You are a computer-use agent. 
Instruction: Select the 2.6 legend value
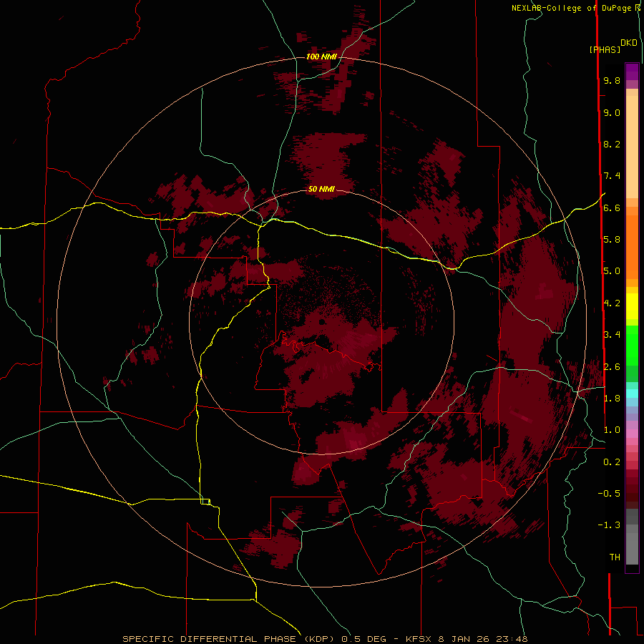tap(612, 367)
